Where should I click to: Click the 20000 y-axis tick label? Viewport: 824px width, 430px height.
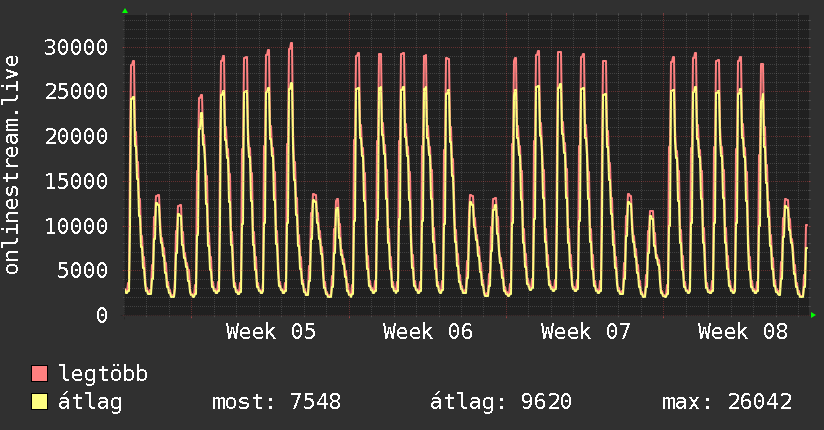point(78,136)
